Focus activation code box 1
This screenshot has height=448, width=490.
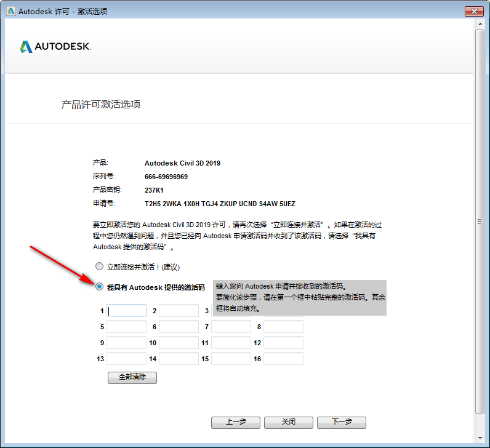(127, 311)
